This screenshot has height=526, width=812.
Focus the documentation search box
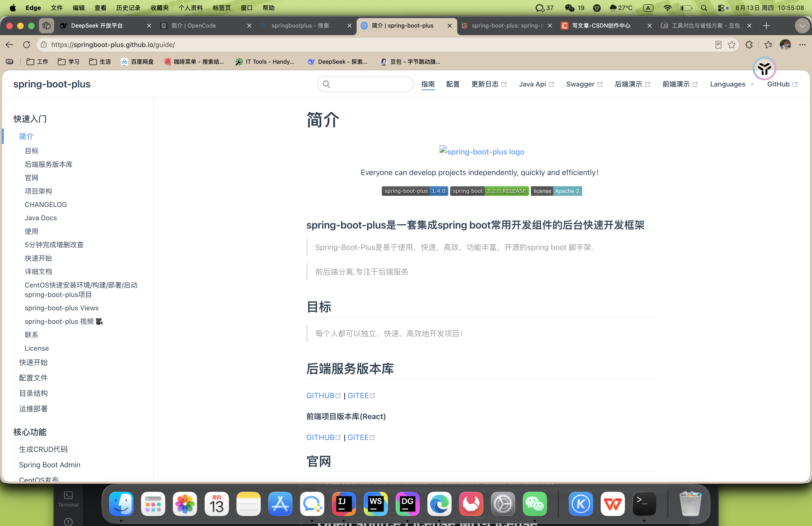[365, 84]
